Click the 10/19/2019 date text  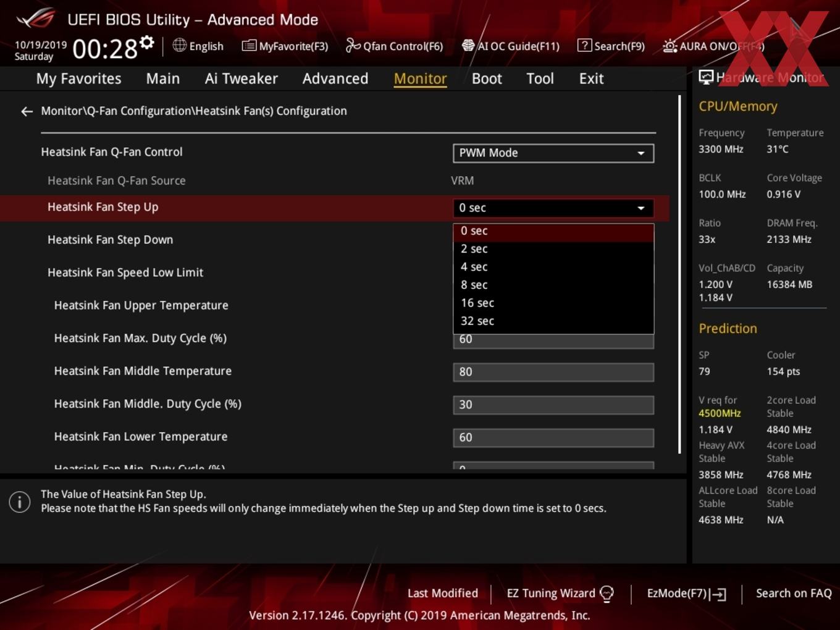tap(41, 45)
